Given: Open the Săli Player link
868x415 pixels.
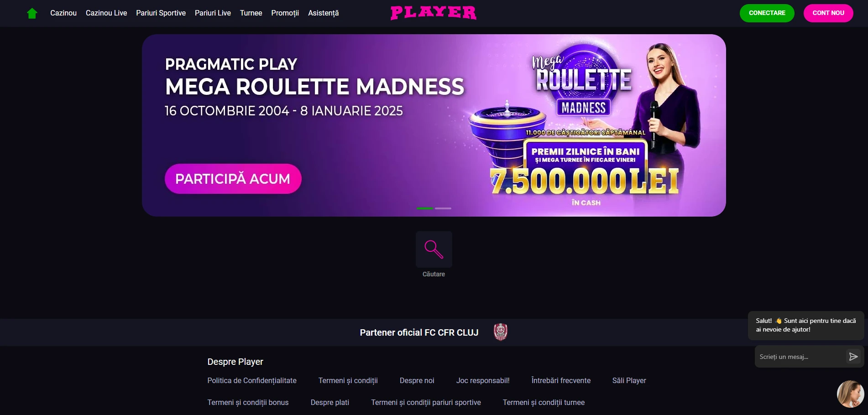Looking at the screenshot, I should click(x=629, y=380).
